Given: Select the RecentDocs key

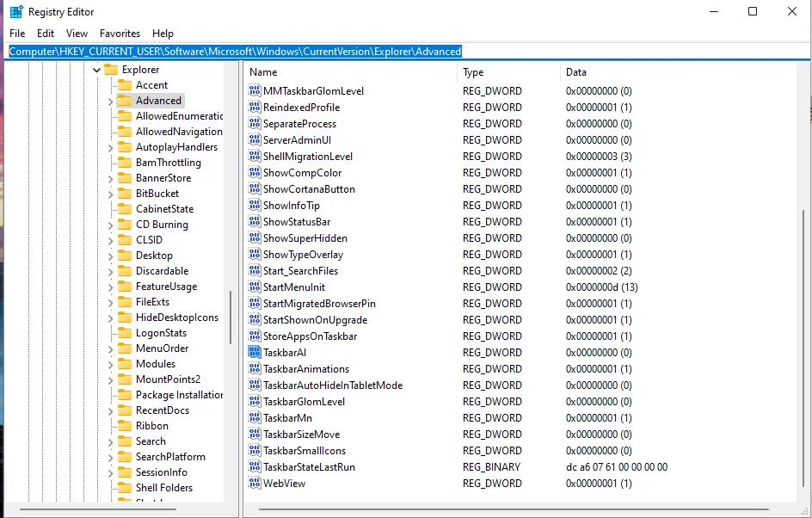Looking at the screenshot, I should click(x=162, y=410).
